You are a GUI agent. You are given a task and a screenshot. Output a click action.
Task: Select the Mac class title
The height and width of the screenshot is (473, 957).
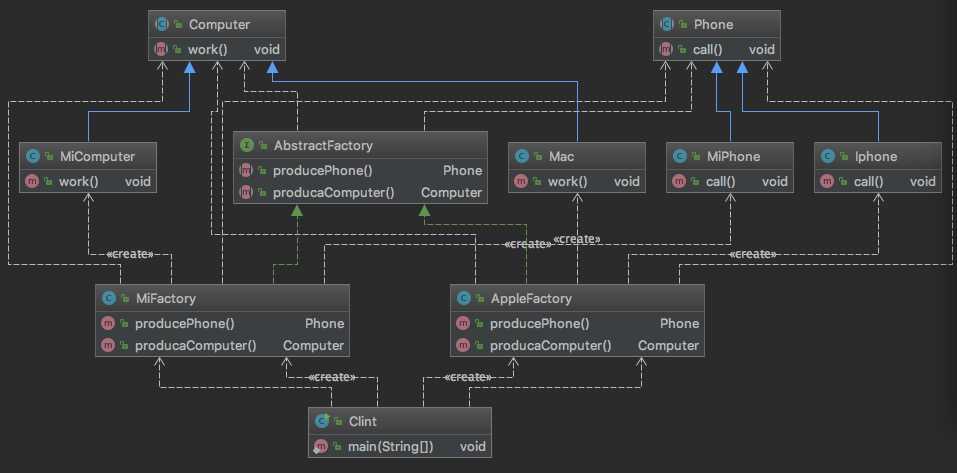561,156
